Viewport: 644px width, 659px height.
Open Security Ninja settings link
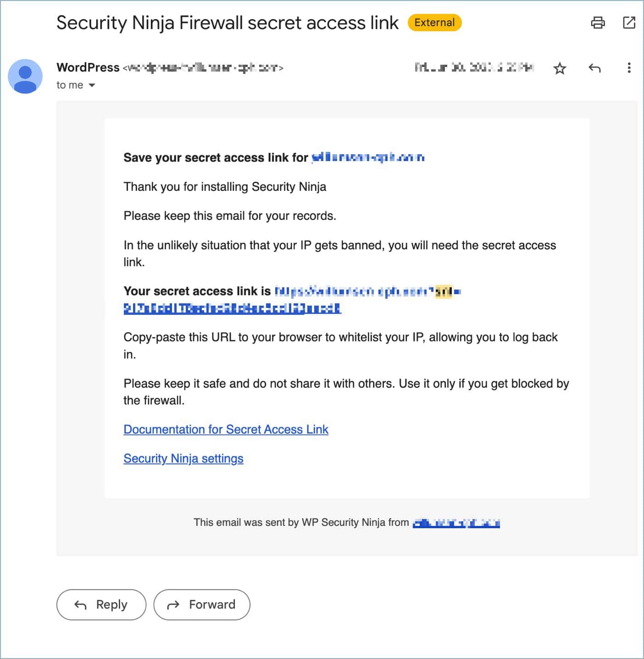183,458
